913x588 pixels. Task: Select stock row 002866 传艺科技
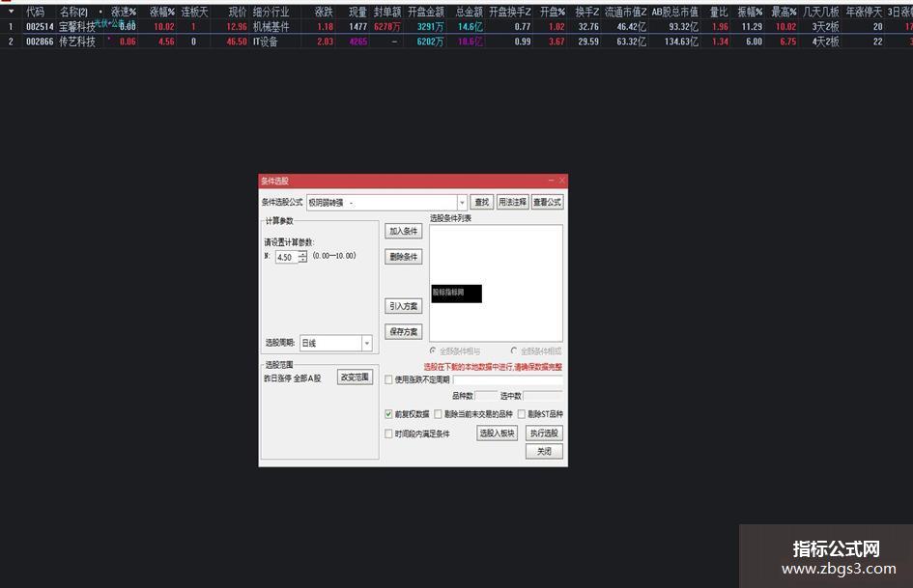pos(456,42)
